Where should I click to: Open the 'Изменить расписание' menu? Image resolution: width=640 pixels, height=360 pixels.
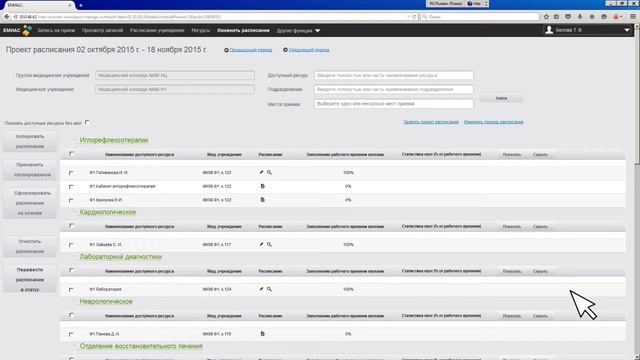(243, 30)
